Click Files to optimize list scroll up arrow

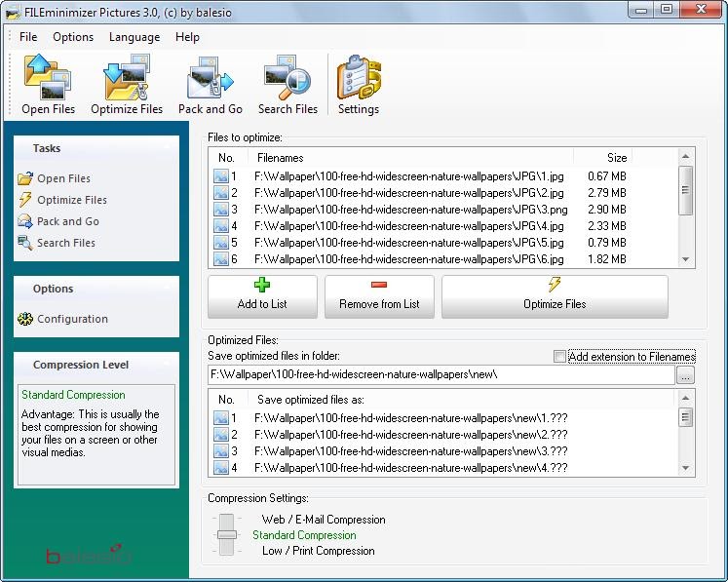pyautogui.click(x=686, y=157)
